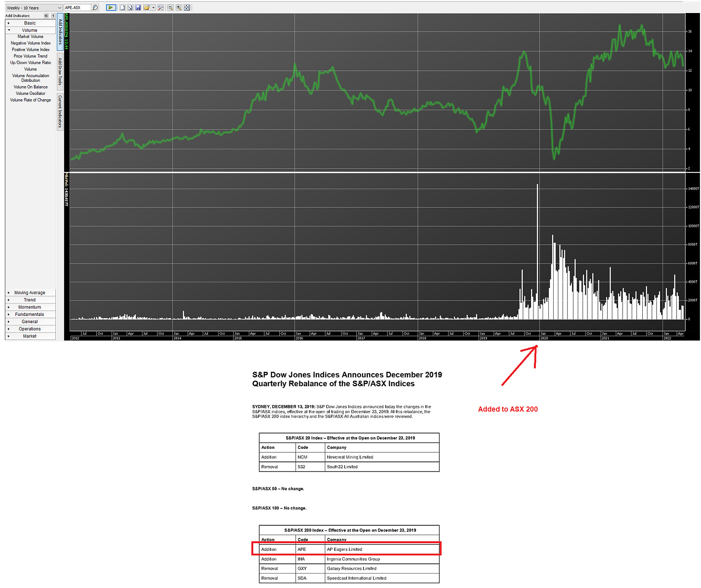The image size is (701, 588).
Task: Click the Add Indicators panel title
Action: click(17, 16)
